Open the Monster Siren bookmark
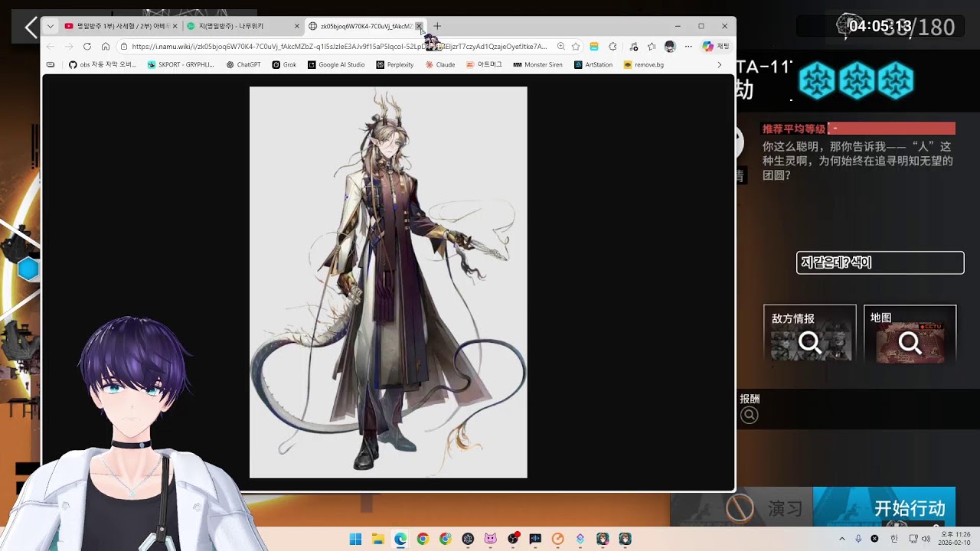Image resolution: width=980 pixels, height=551 pixels. click(537, 65)
